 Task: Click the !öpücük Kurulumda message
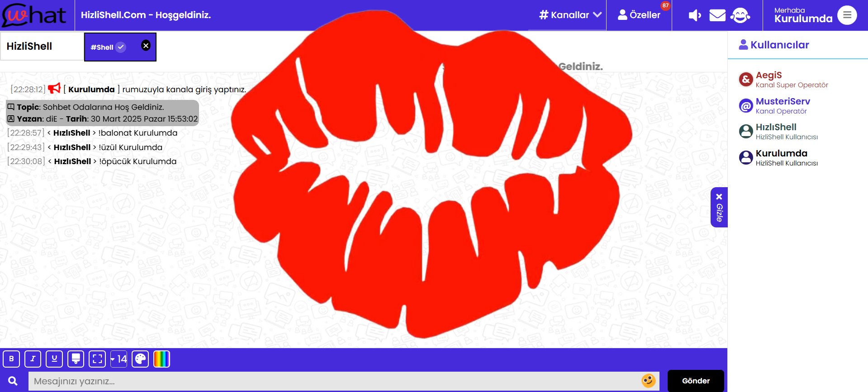point(138,161)
